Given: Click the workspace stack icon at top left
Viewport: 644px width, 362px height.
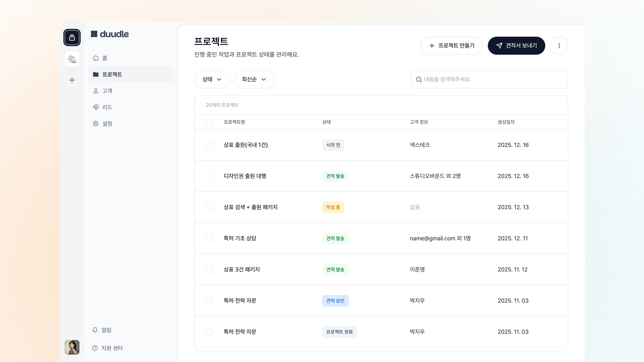Looking at the screenshot, I should pyautogui.click(x=72, y=38).
